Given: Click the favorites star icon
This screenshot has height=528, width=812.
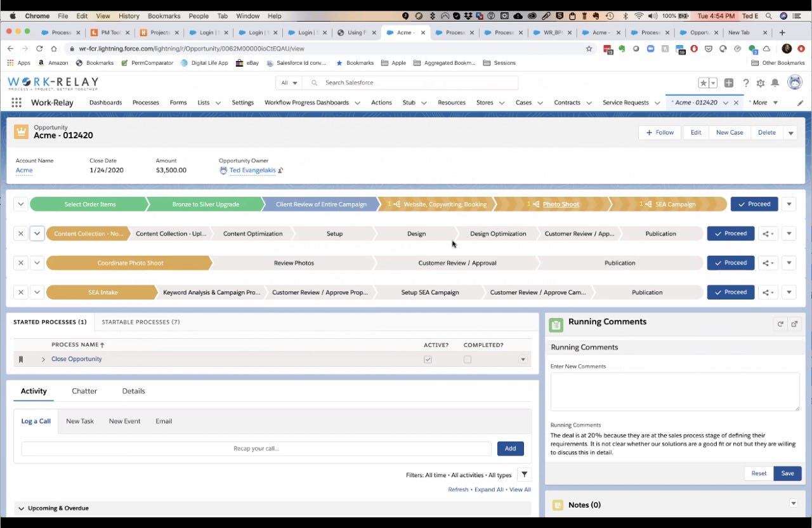Looking at the screenshot, I should 704,82.
